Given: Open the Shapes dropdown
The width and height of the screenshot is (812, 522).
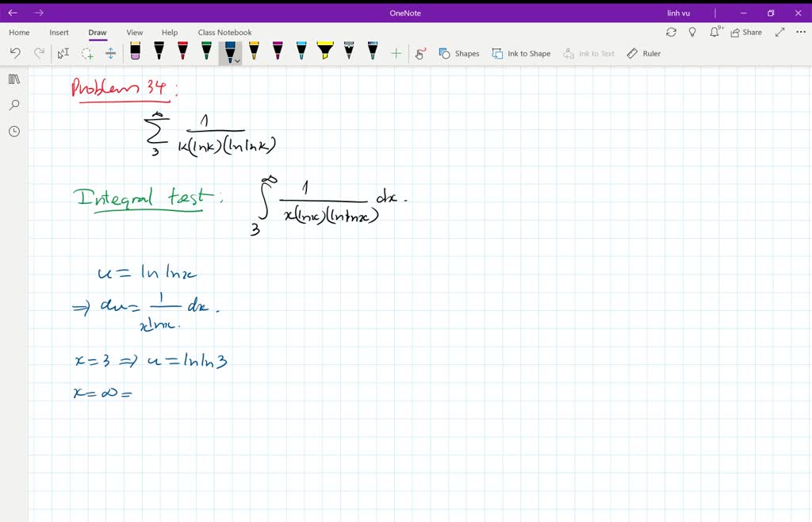Looking at the screenshot, I should [x=461, y=53].
